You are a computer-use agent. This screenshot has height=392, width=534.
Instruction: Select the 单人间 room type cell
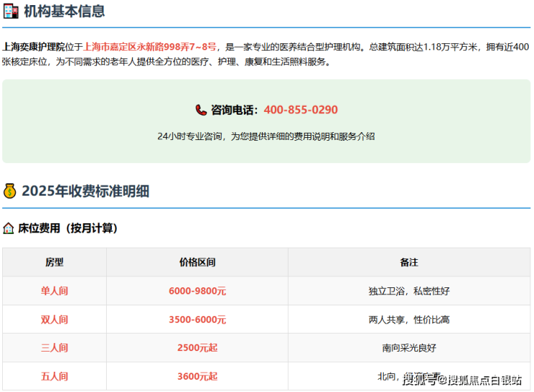click(x=54, y=291)
